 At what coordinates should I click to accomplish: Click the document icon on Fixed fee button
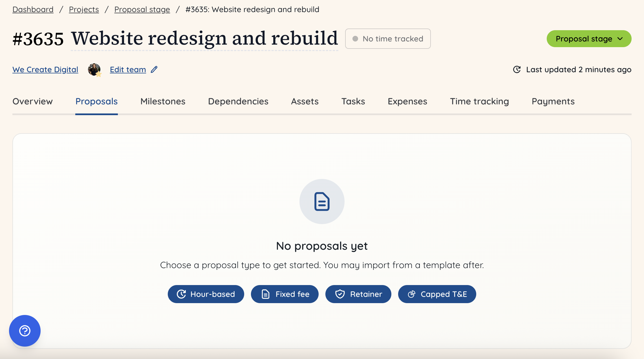pos(265,294)
